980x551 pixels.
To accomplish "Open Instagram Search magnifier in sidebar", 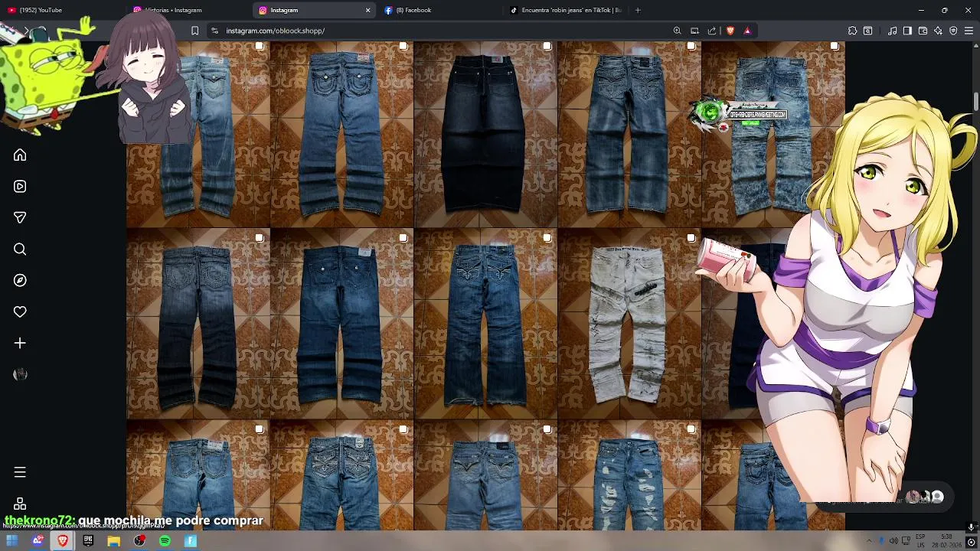I will click(20, 249).
